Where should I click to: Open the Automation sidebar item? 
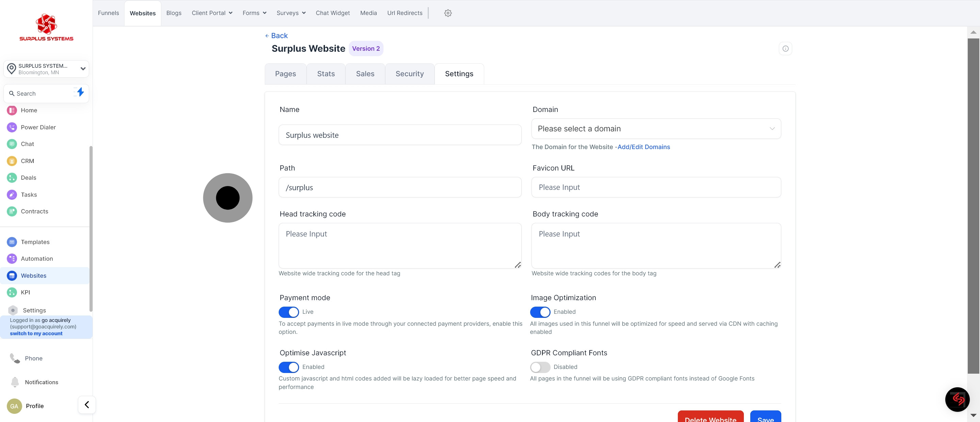tap(36, 259)
